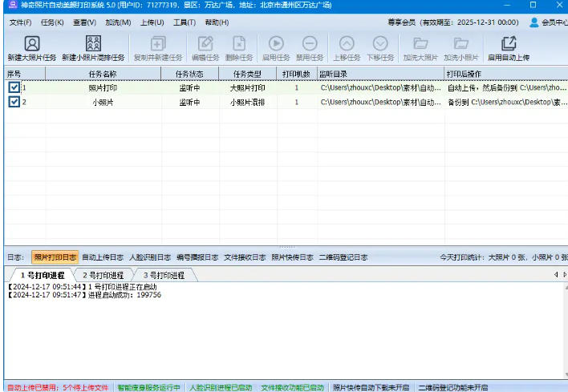The height and width of the screenshot is (392, 568).
Task: Uncheck the checkbox for task row 1
Action: [x=14, y=87]
